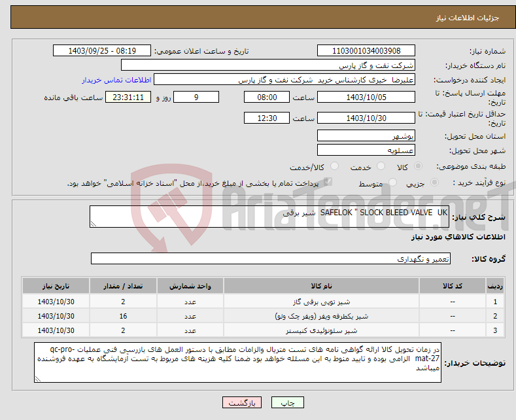Click the description textarea resize handle
This screenshot has height=420, width=516.
click(94, 224)
